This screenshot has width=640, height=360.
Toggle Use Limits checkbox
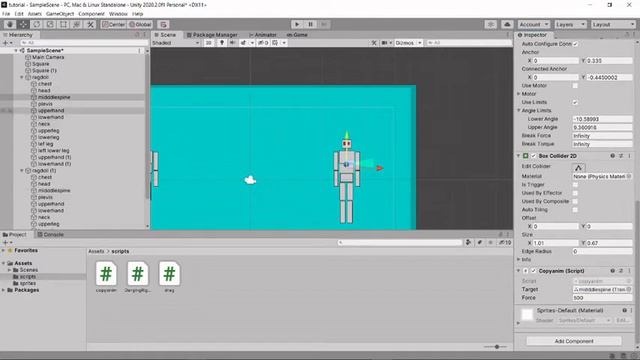point(575,102)
